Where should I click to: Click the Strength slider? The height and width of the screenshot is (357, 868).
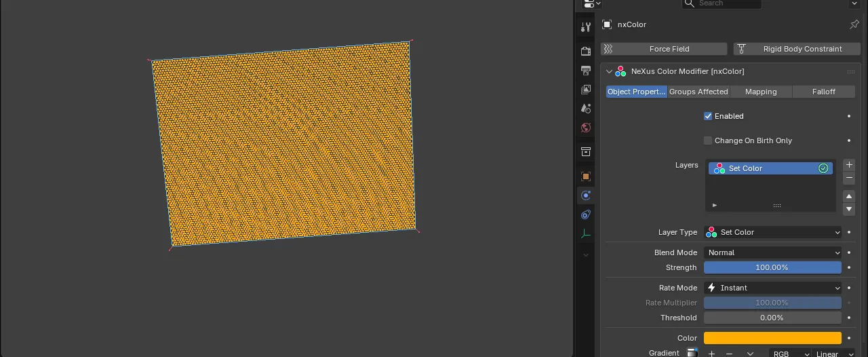(x=772, y=267)
